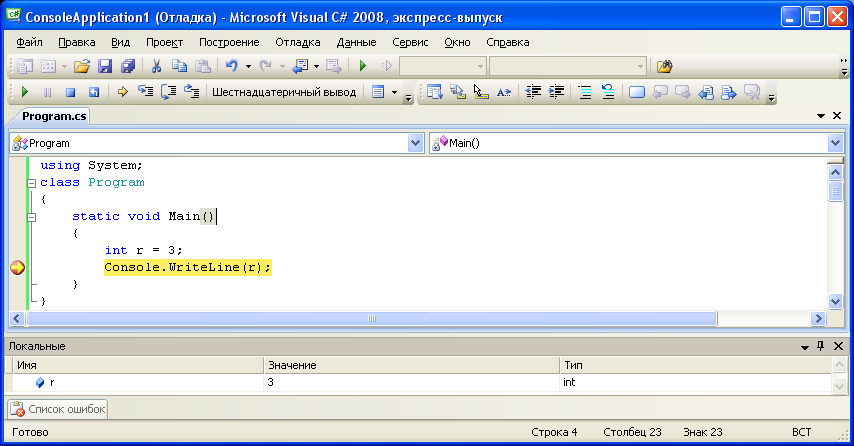This screenshot has width=854, height=446.
Task: Toggle a bookmark with the blue rectangle icon
Action: click(x=637, y=92)
